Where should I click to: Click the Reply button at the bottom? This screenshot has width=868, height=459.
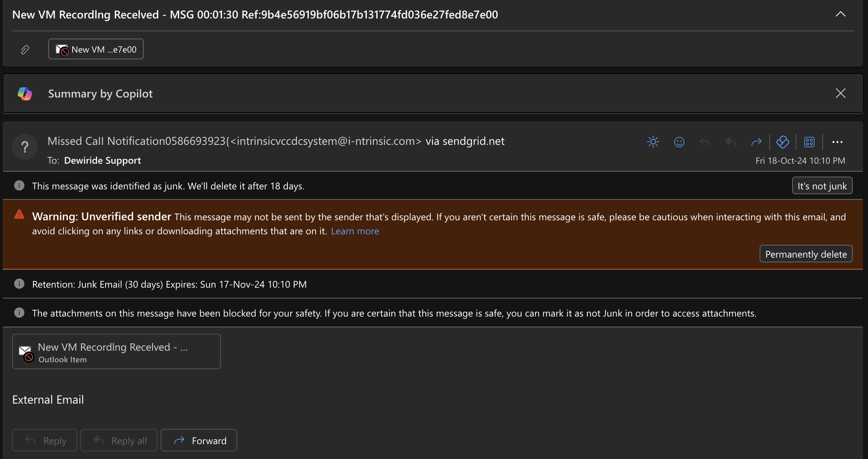coord(45,440)
